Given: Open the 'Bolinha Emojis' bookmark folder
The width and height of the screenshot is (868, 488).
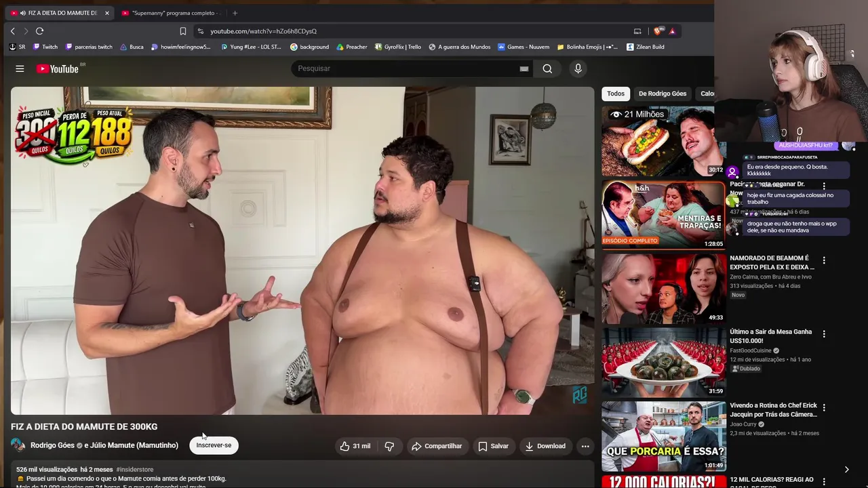Looking at the screenshot, I should (x=587, y=47).
